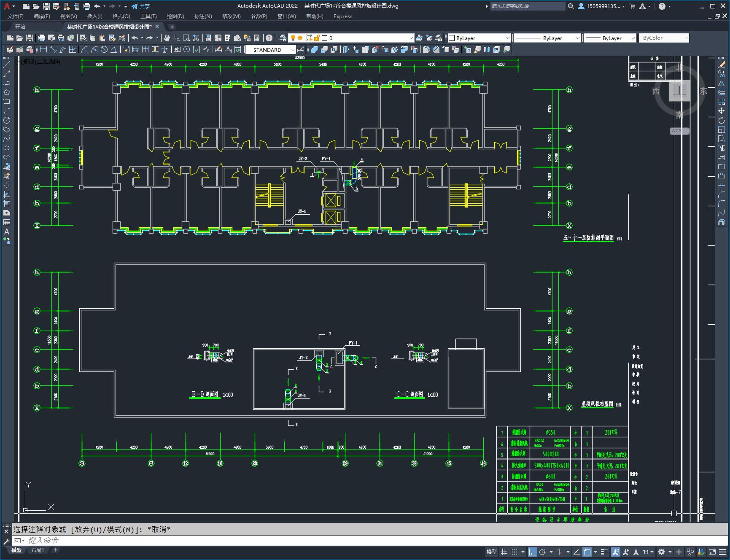The width and height of the screenshot is (730, 560).
Task: Click the 共享 share button
Action: [x=140, y=6]
